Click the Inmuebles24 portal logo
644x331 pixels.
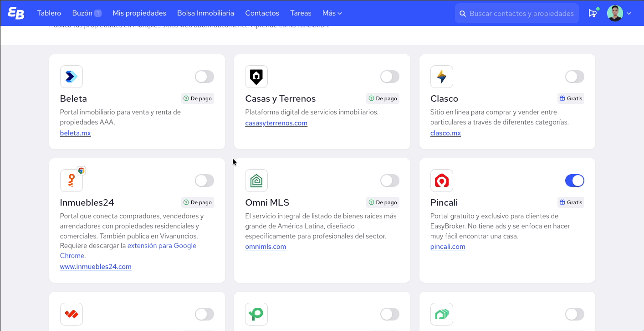[72, 181]
